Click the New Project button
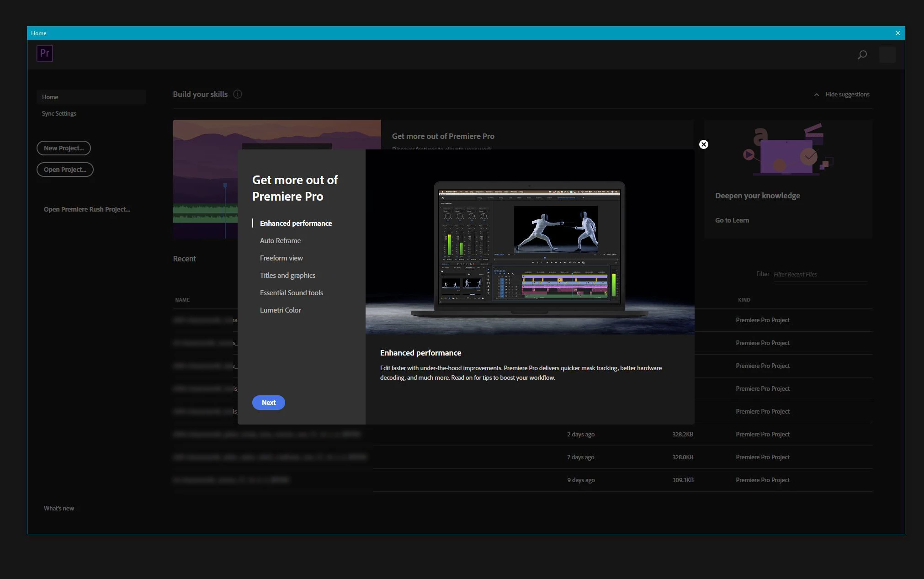Image resolution: width=924 pixels, height=579 pixels. tap(64, 148)
